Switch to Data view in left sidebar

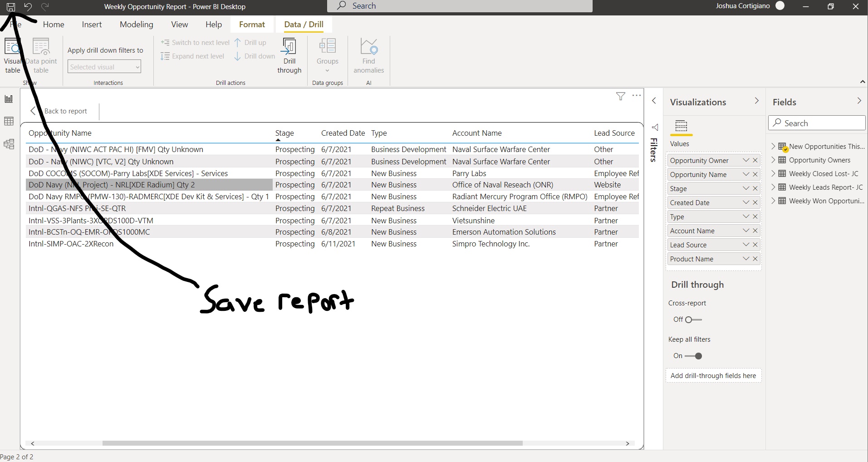[x=9, y=121]
